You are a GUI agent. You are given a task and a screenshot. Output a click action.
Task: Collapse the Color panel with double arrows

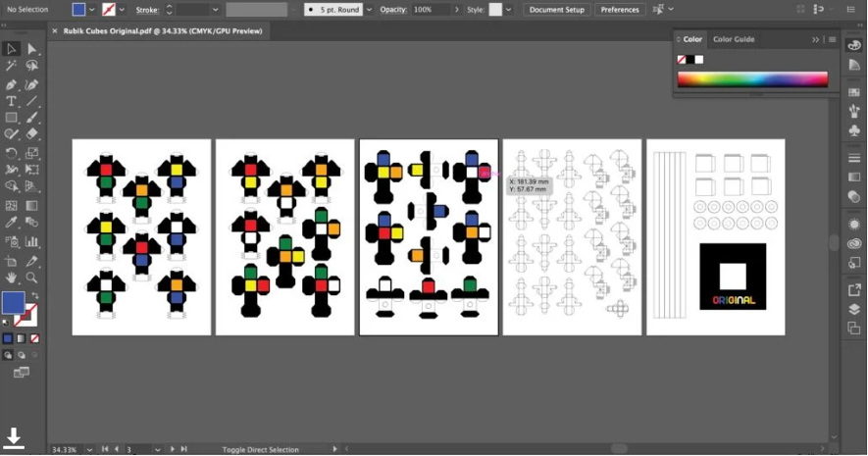[x=815, y=39]
